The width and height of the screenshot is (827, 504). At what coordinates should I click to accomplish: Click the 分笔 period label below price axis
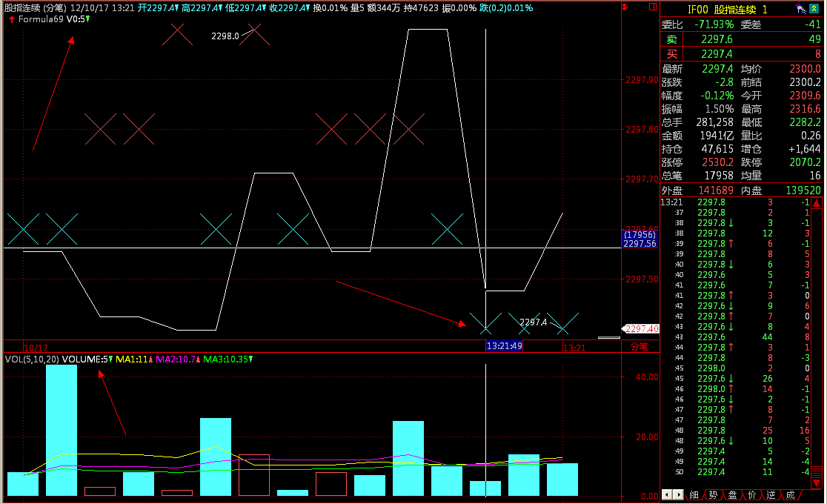click(x=639, y=346)
